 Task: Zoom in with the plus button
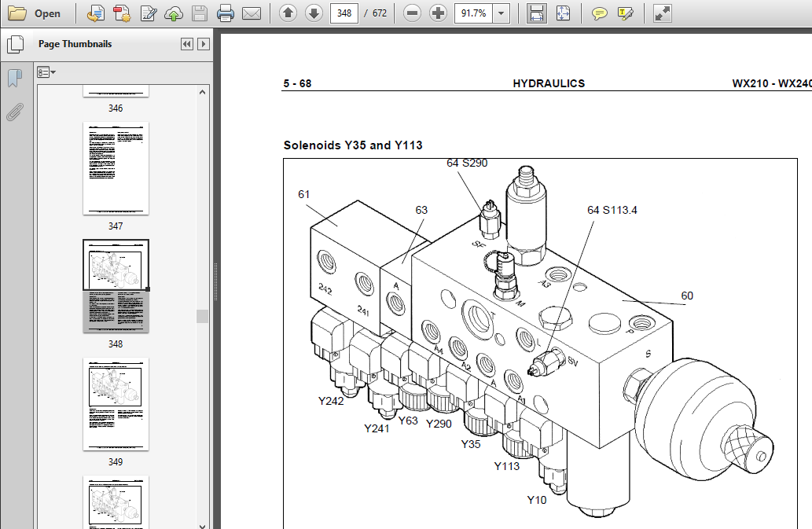point(438,13)
